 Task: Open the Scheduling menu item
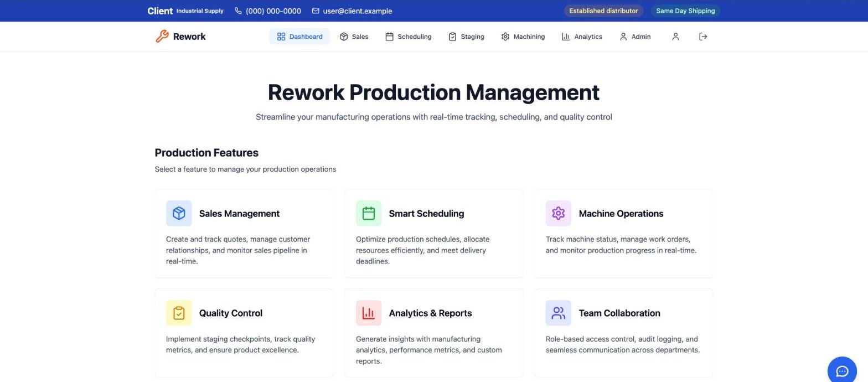pos(408,37)
